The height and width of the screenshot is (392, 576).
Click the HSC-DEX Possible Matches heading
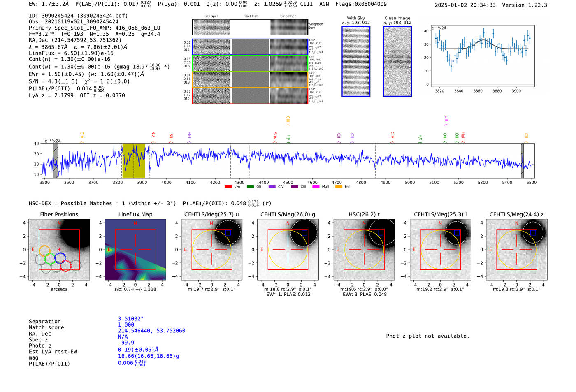[102, 203]
